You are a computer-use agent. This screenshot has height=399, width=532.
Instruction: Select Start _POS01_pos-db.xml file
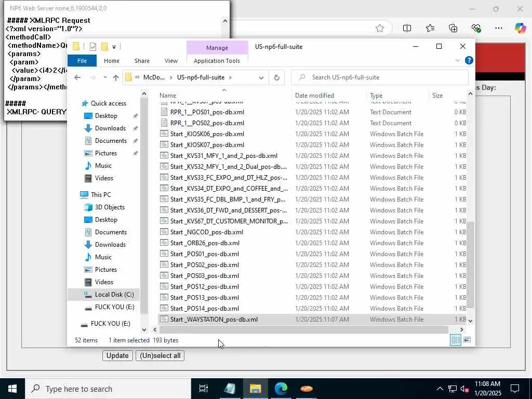[x=204, y=254]
